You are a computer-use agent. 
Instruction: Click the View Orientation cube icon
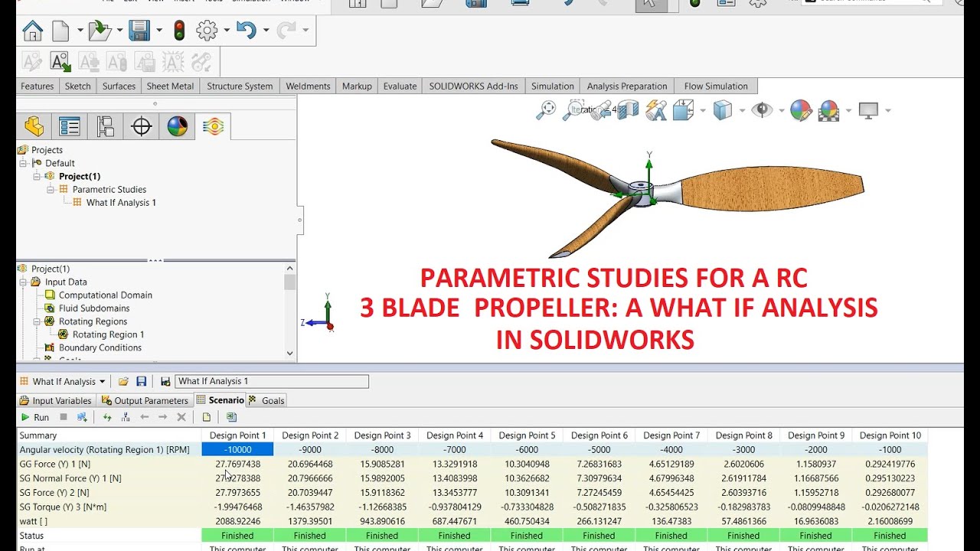683,110
